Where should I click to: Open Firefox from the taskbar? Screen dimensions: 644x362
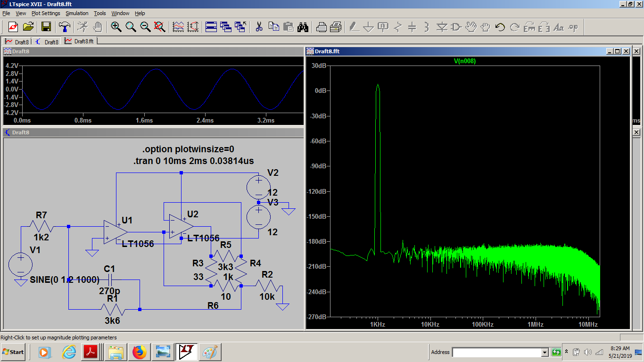140,352
